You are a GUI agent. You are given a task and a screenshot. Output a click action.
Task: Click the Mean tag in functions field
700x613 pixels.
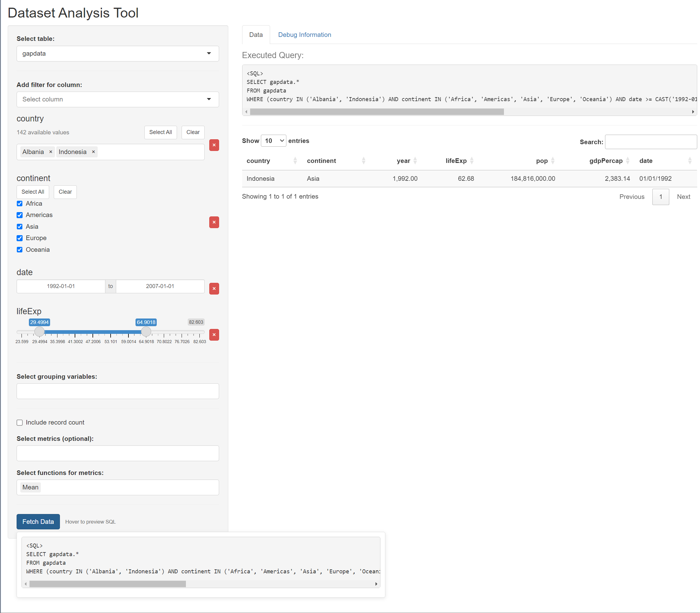[x=30, y=488]
